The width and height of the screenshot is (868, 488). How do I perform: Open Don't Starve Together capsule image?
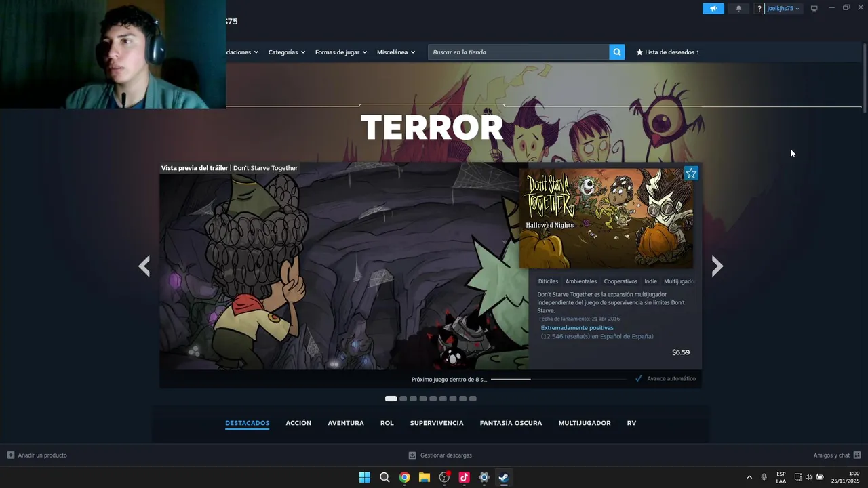606,218
